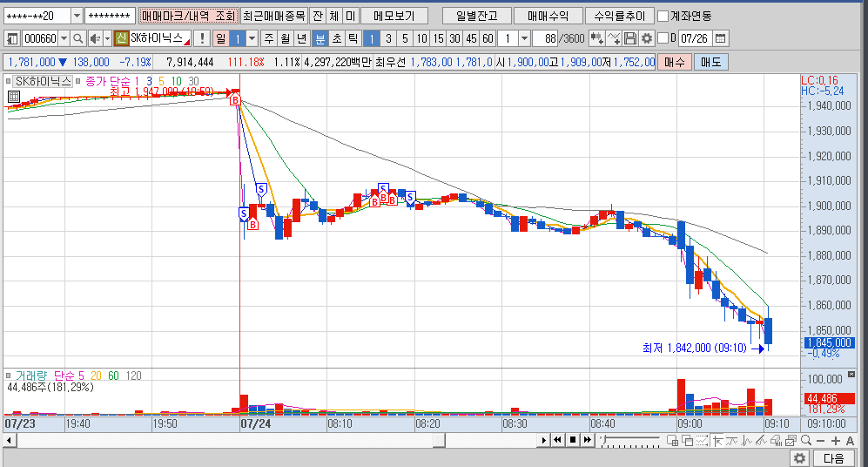Screen dimensions: 868x467
Task: Zoom out the chart with minus icon
Action: [x=820, y=440]
